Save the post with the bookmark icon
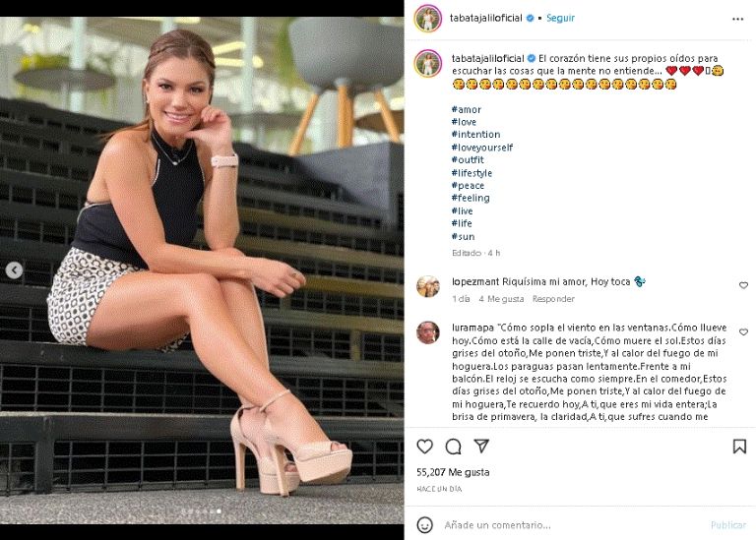Image resolution: width=756 pixels, height=540 pixels. pos(739,447)
